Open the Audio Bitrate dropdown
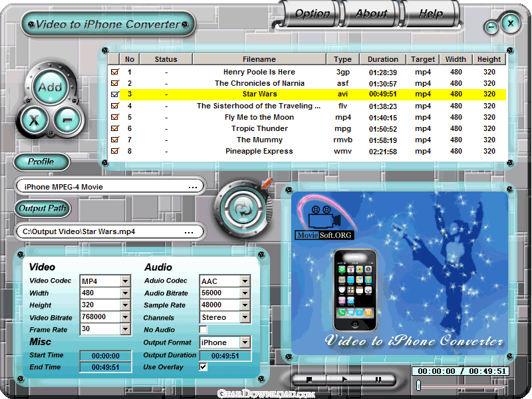The width and height of the screenshot is (532, 399). tap(245, 293)
